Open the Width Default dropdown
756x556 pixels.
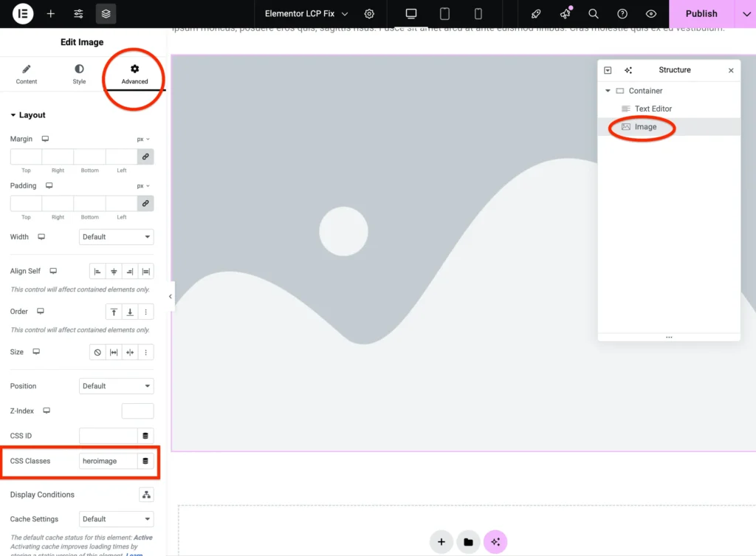116,237
